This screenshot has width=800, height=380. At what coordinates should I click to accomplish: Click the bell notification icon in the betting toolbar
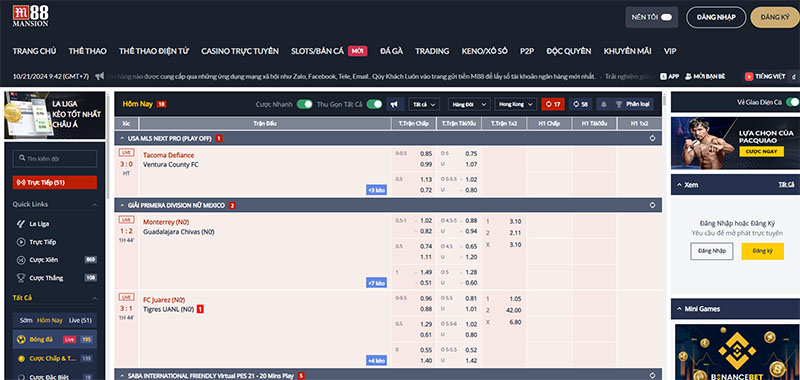[604, 104]
